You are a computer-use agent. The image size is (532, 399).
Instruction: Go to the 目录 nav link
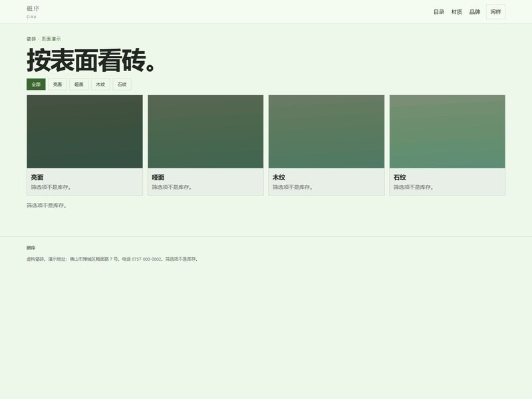(439, 12)
